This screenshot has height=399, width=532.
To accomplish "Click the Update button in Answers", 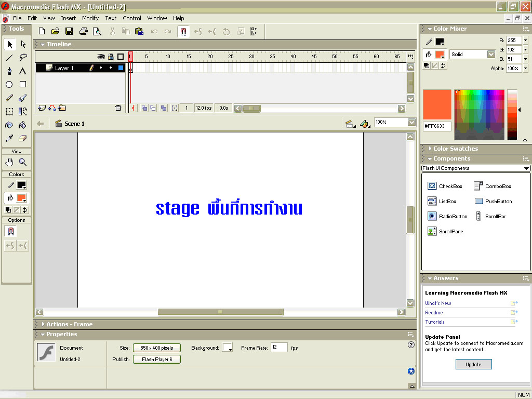I will (x=473, y=364).
